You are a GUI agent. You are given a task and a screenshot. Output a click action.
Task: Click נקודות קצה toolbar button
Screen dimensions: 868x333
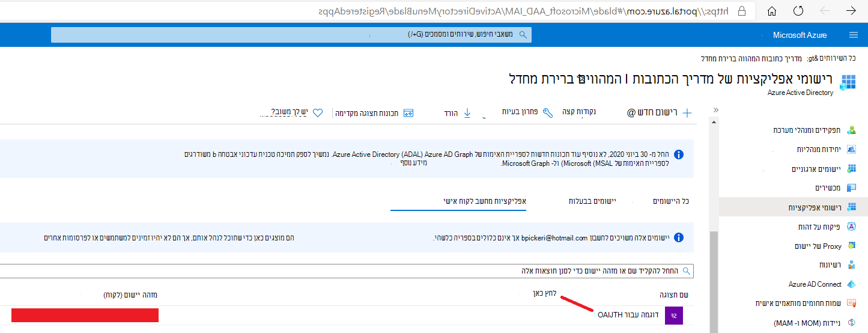[579, 112]
